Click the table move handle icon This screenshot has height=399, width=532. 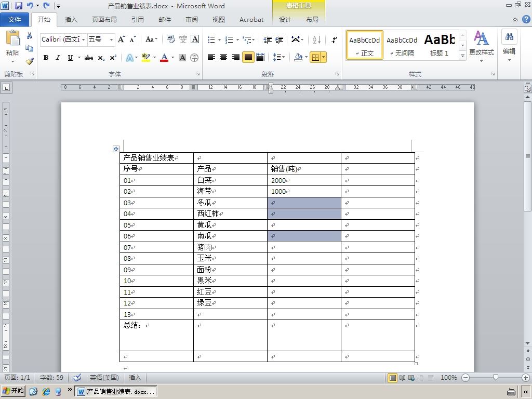[x=116, y=149]
